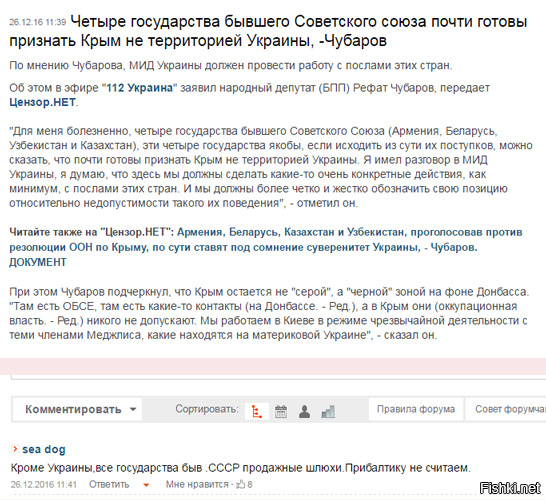This screenshot has width=546, height=500.
Task: Follow the 112 Украина link
Action: (140, 88)
